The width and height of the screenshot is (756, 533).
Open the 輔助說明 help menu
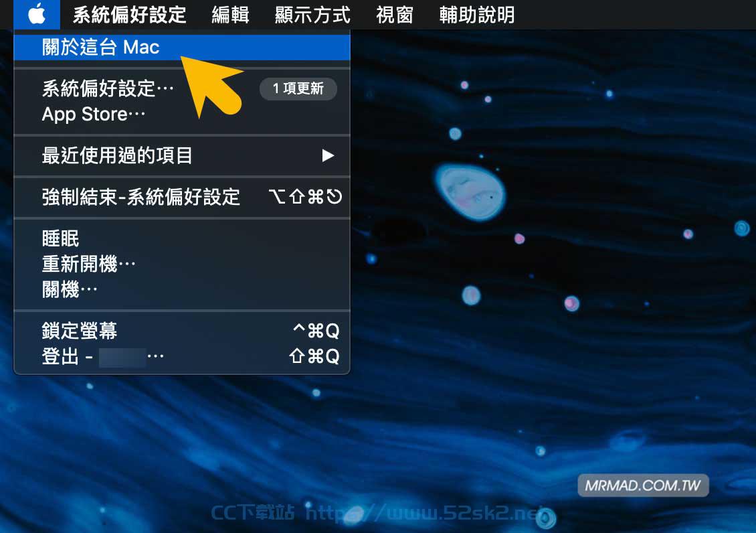point(477,15)
